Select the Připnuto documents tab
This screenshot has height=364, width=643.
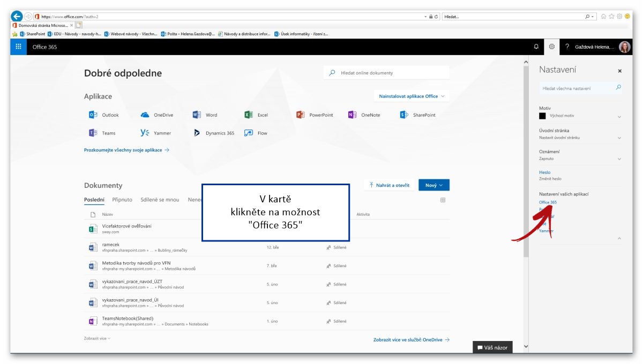122,200
